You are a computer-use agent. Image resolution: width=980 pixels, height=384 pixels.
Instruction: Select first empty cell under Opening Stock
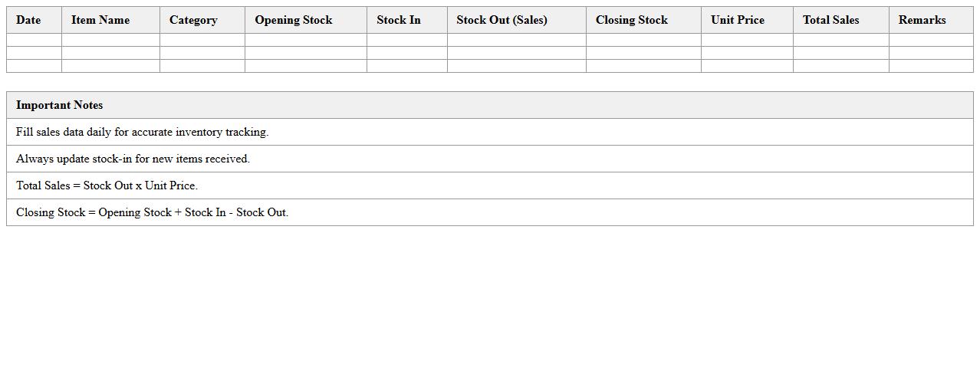(x=305, y=40)
